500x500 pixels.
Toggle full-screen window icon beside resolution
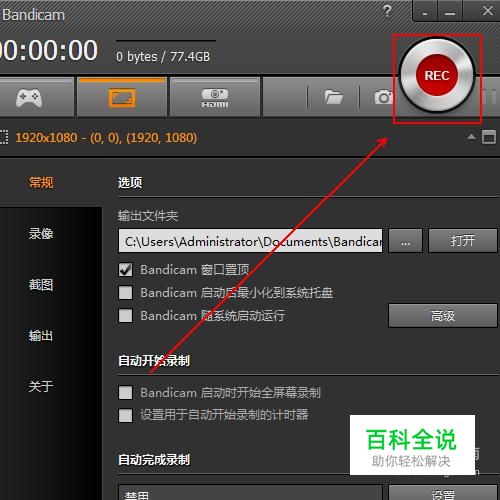(489, 137)
